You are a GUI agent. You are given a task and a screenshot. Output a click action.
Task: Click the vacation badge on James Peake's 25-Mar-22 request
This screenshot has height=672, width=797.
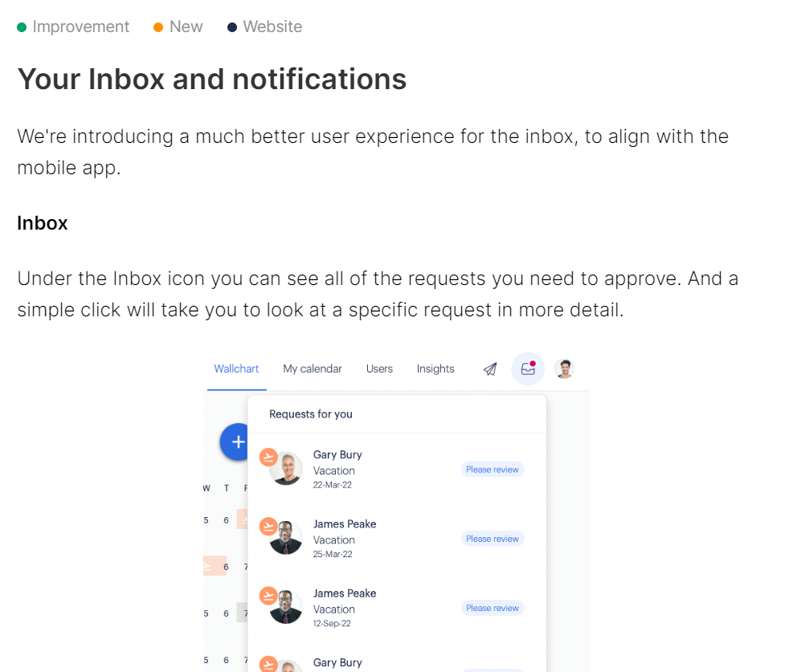[268, 526]
